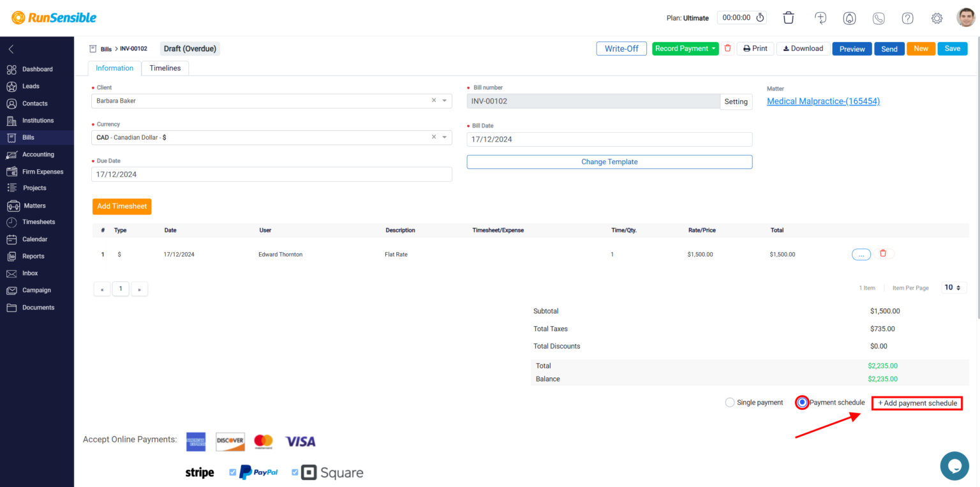
Task: Open the Campaign sidebar section
Action: click(37, 290)
